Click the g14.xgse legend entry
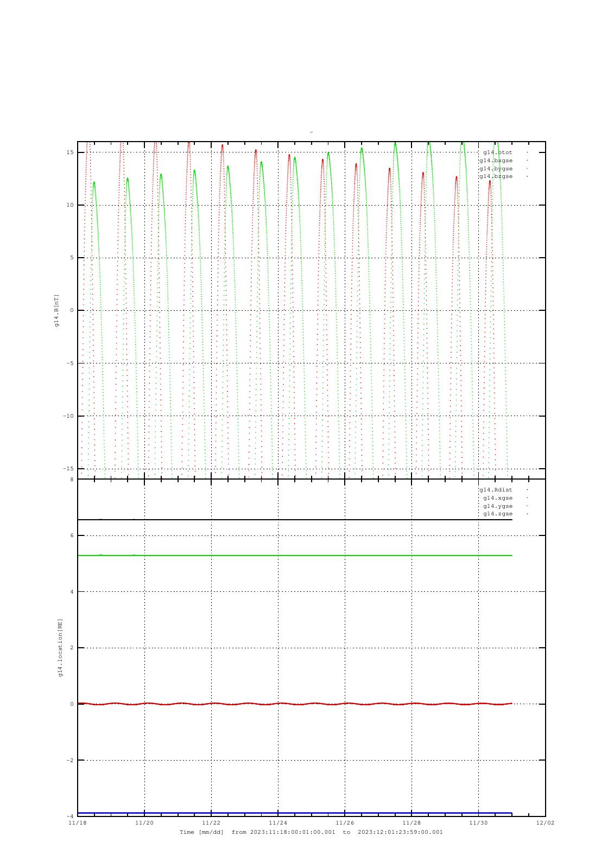 click(498, 498)
